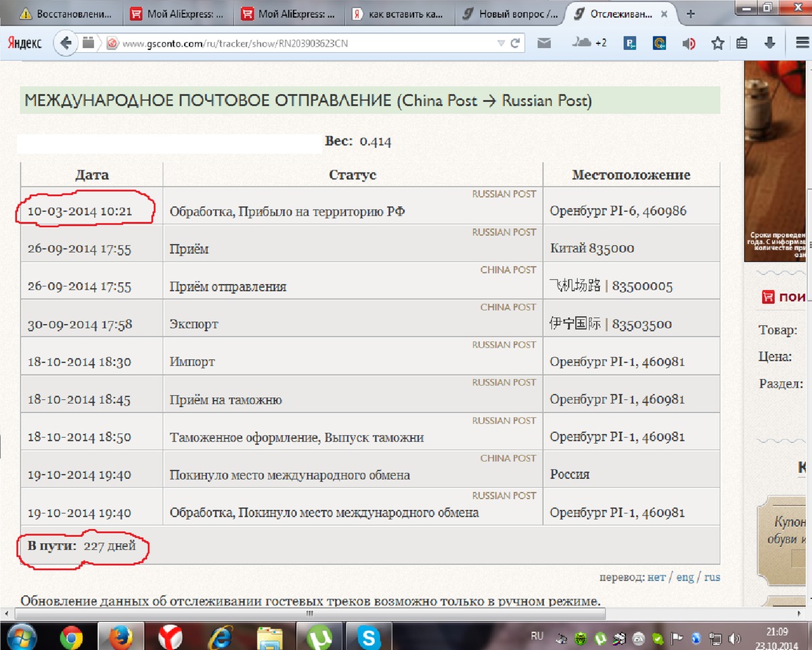Switch to the 'как вставить ка...' tab
812x650 pixels.
401,14
